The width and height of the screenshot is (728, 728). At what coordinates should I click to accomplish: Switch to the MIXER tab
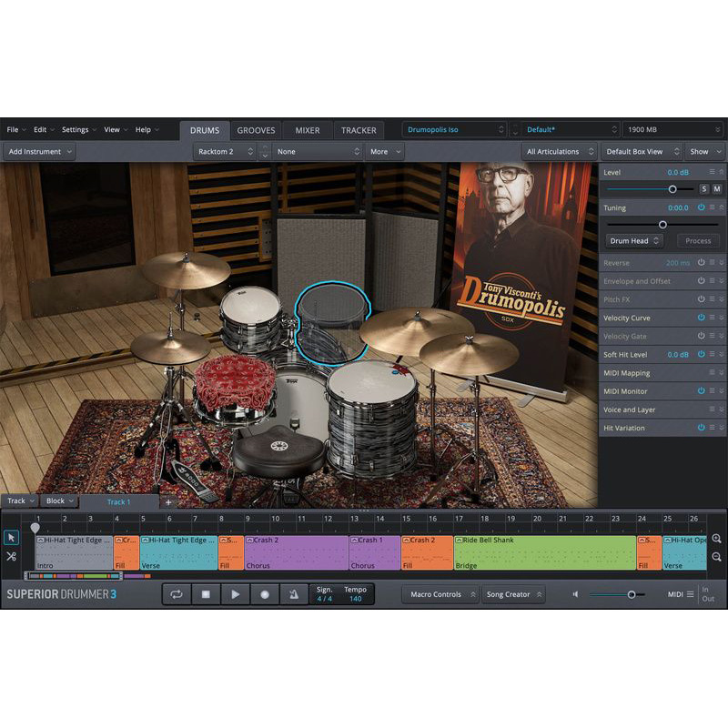[308, 130]
